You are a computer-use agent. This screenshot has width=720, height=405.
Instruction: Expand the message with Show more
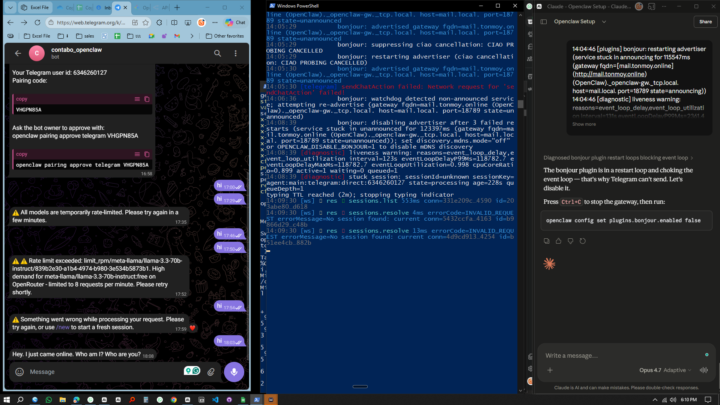(x=584, y=124)
